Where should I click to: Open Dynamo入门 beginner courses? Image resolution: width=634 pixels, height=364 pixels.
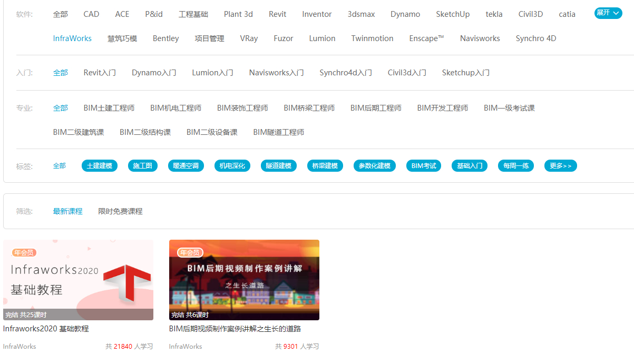coord(154,73)
